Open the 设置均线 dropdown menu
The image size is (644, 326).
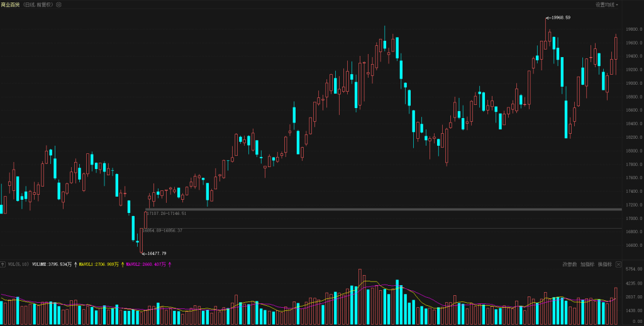(x=607, y=4)
